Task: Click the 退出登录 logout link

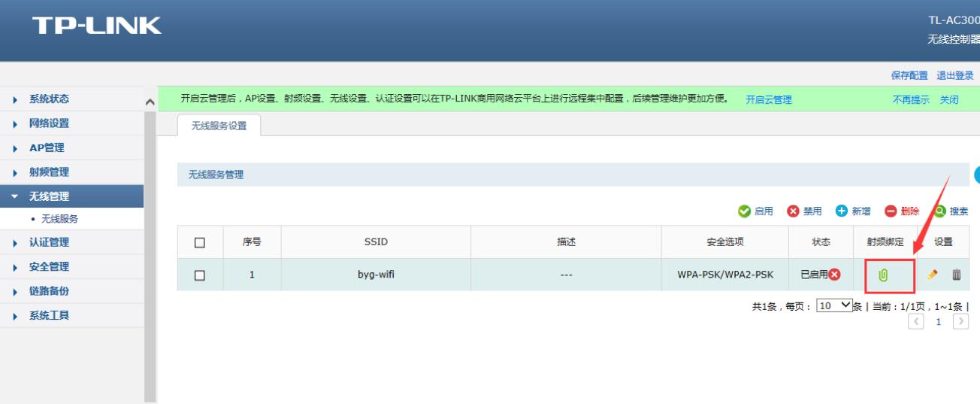Action: [955, 75]
